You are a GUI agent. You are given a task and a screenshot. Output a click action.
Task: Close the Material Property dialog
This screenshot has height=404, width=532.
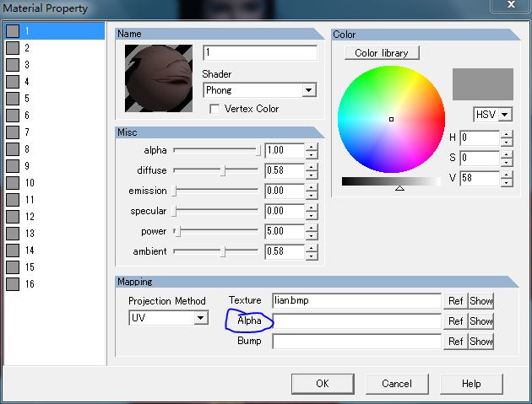(x=511, y=5)
